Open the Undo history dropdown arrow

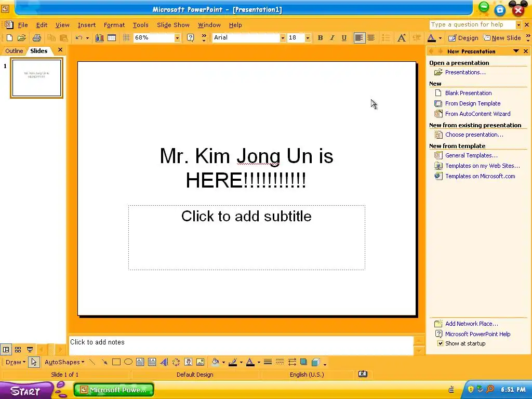87,38
